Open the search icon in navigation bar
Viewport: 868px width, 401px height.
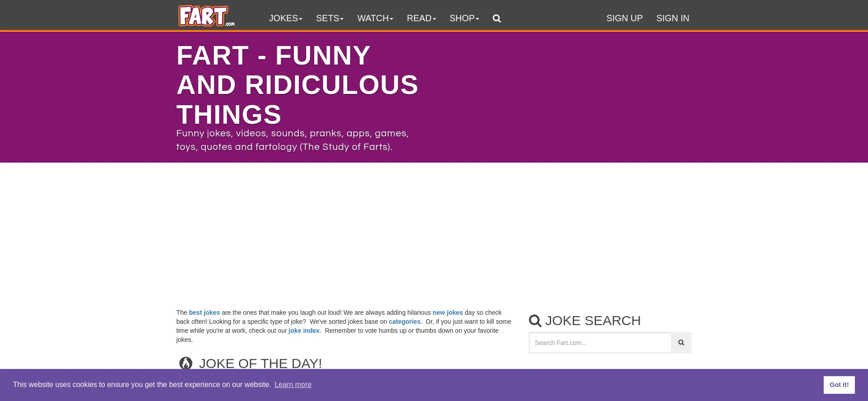tap(496, 19)
